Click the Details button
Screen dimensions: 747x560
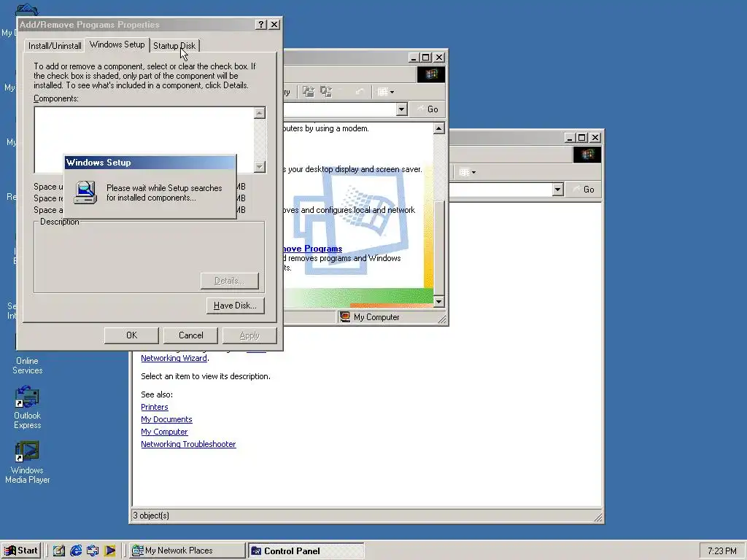pyautogui.click(x=230, y=281)
